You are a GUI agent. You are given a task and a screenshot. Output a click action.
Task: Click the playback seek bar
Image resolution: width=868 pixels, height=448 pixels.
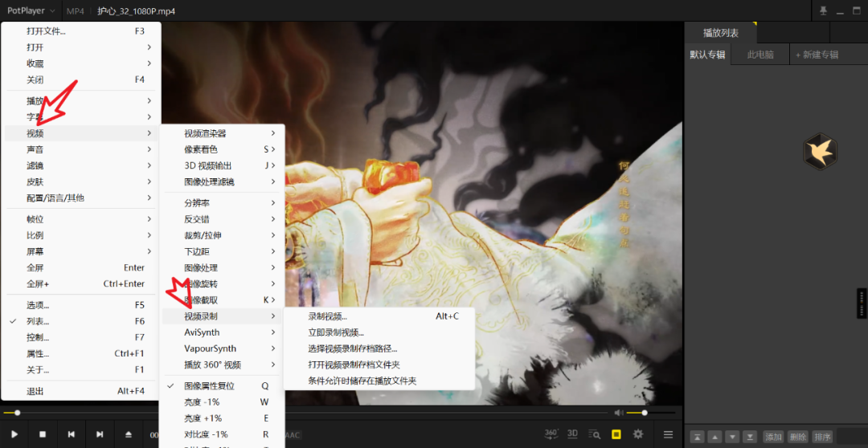tap(305, 413)
